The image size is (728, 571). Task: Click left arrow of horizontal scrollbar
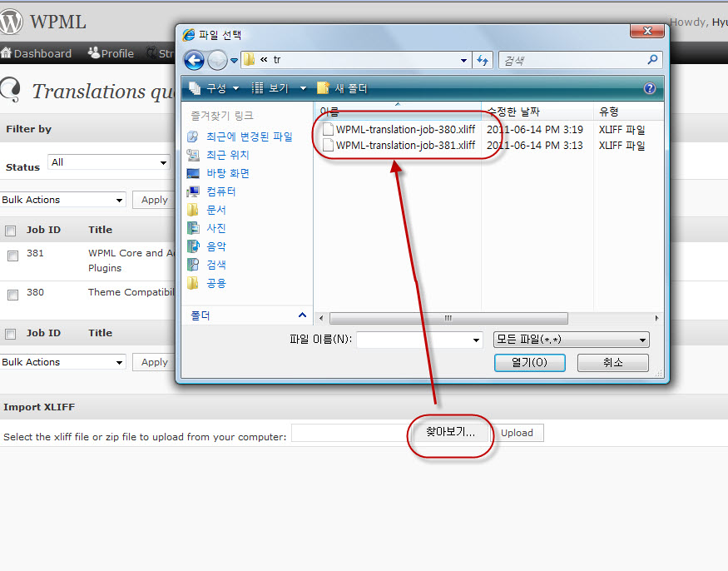(x=321, y=318)
